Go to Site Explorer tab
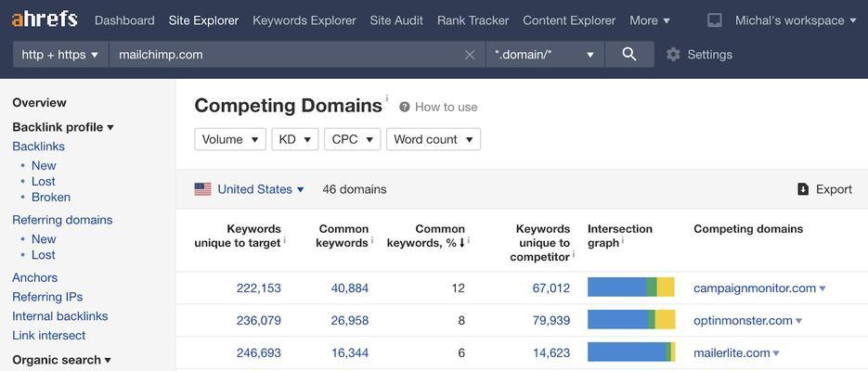868x371 pixels. (x=203, y=20)
